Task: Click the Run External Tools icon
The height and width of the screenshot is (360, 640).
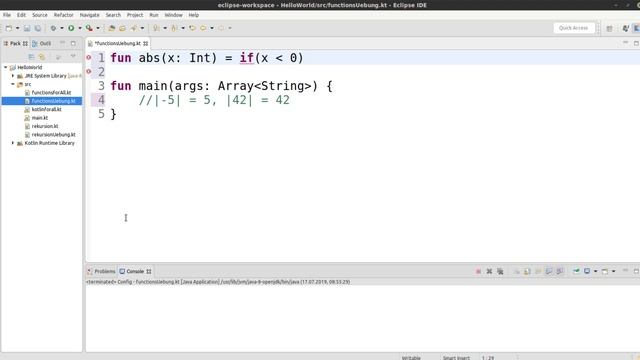Action: (89, 28)
